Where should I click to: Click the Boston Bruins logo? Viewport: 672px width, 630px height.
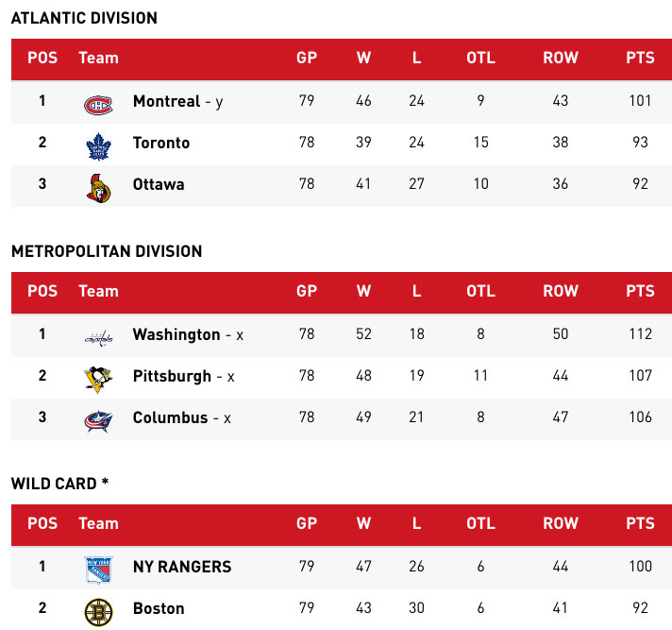pyautogui.click(x=98, y=611)
